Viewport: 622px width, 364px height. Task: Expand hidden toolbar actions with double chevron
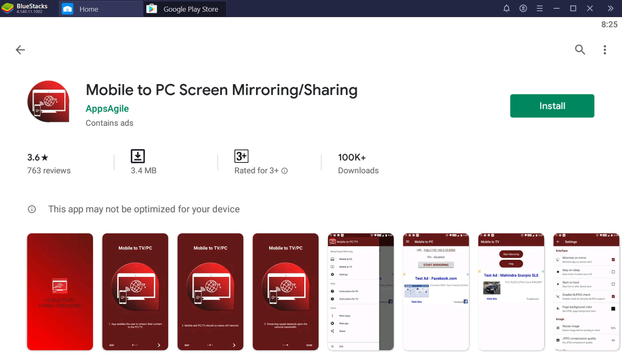pyautogui.click(x=611, y=8)
